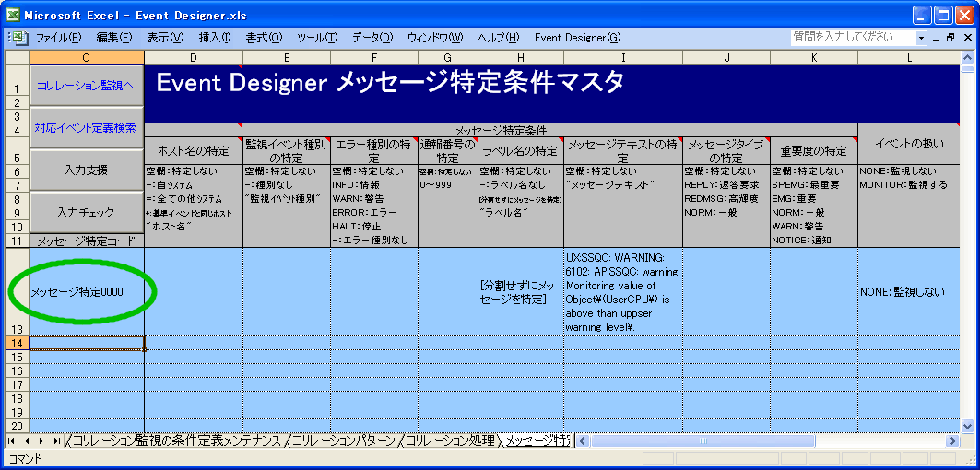
Task: Click the 入力チェック button
Action: click(x=87, y=213)
